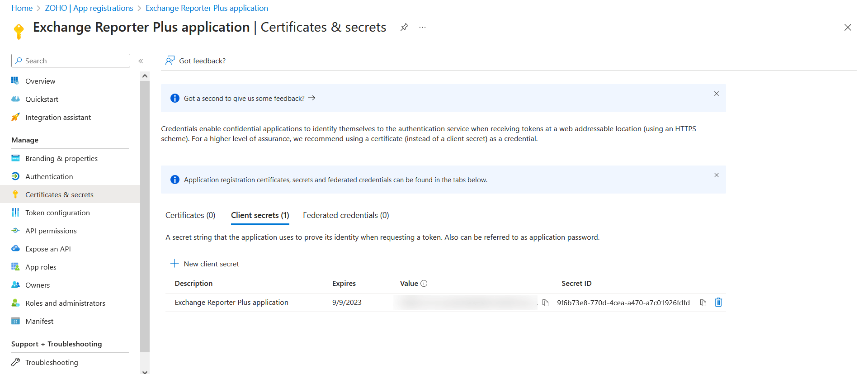This screenshot has height=374, width=868.
Task: Open Integration assistant page
Action: point(58,117)
